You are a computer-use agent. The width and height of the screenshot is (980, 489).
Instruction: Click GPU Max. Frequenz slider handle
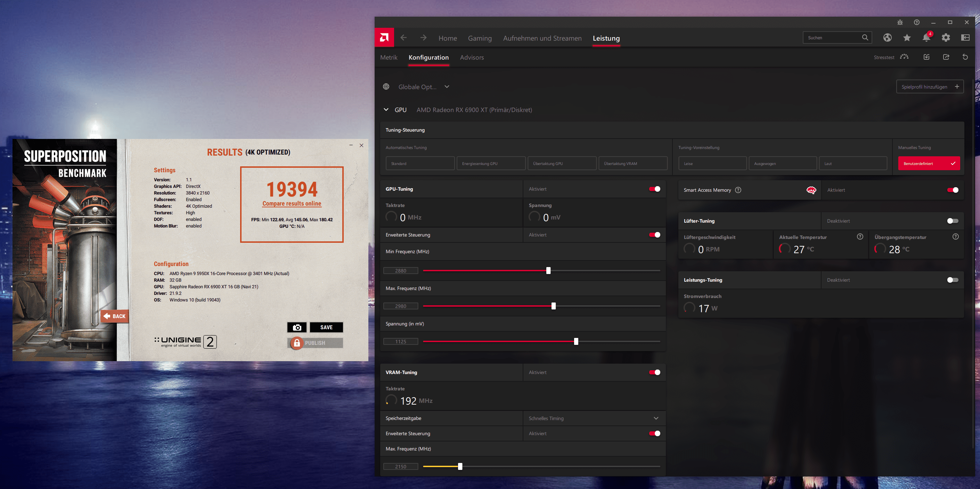click(553, 306)
